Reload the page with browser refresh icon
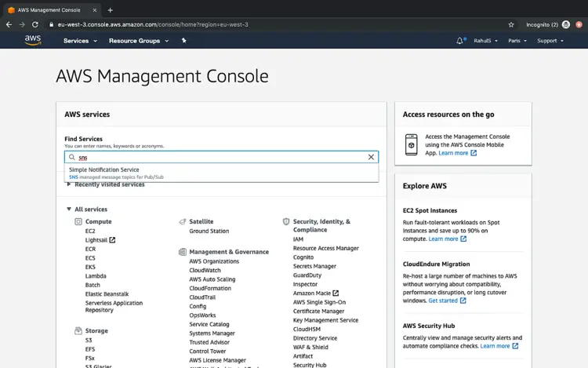Viewport: 588px width, 368px height. pos(35,24)
